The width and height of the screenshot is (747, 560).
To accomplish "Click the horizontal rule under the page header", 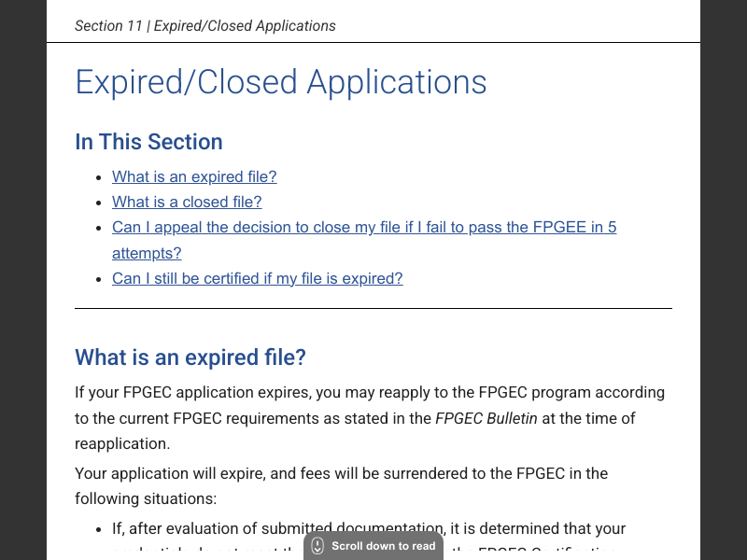I will coord(373,42).
